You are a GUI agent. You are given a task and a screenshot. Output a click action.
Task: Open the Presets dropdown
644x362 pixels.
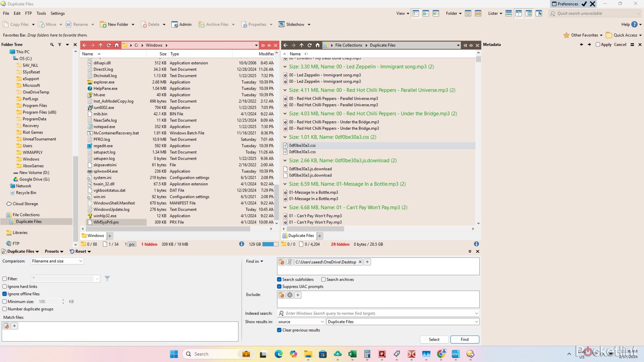pyautogui.click(x=54, y=251)
